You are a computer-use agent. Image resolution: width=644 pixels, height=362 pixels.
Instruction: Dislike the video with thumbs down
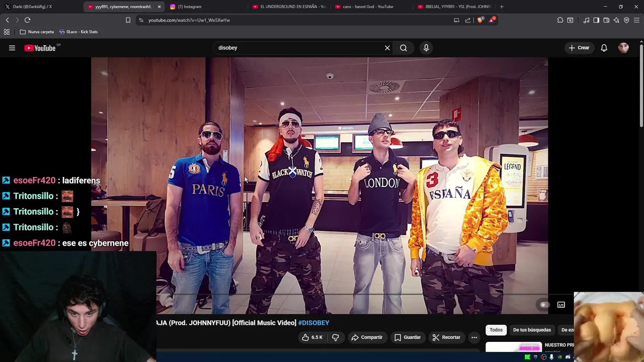[336, 337]
